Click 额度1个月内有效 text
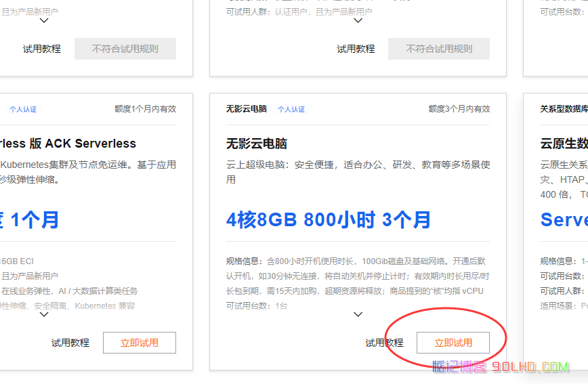This screenshot has width=588, height=384. 145,109
